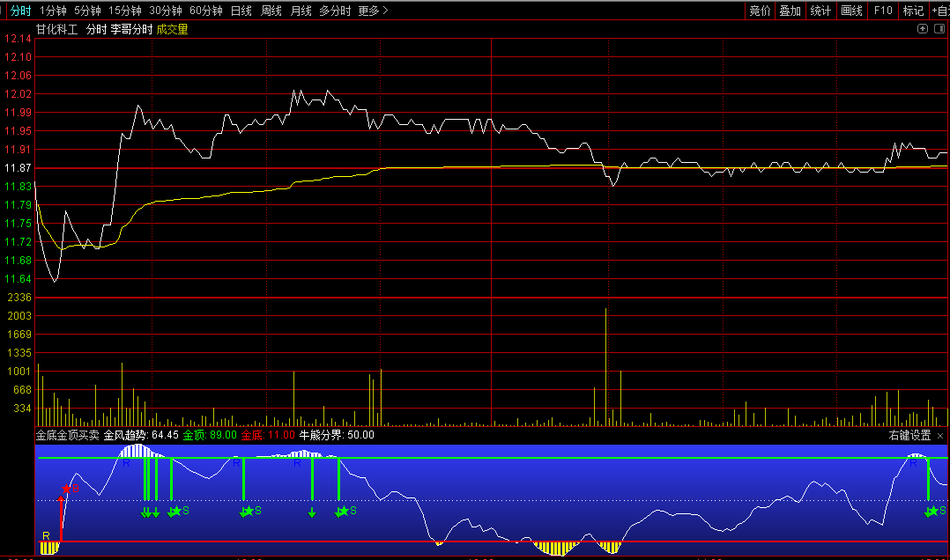Click the 金风趋势: 64.45 value
Image resolution: width=950 pixels, height=560 pixels.
[x=141, y=435]
